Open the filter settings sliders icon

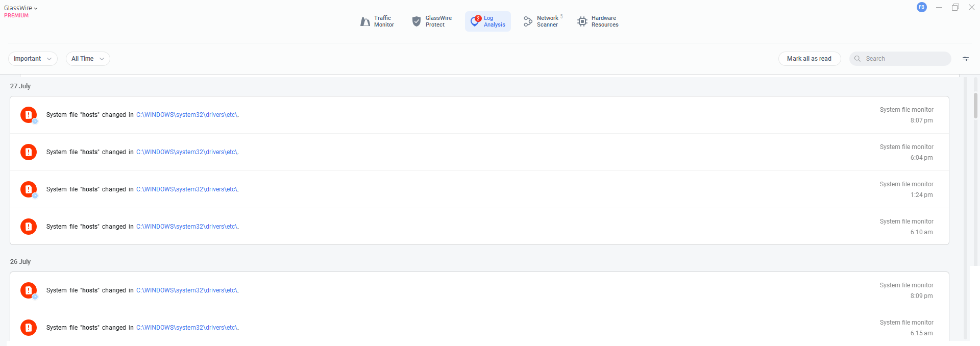click(966, 59)
